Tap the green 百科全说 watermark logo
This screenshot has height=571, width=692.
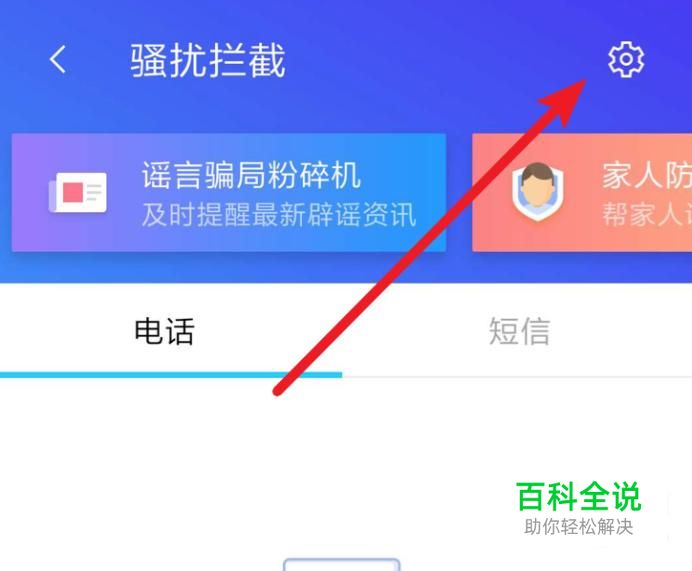coord(579,496)
